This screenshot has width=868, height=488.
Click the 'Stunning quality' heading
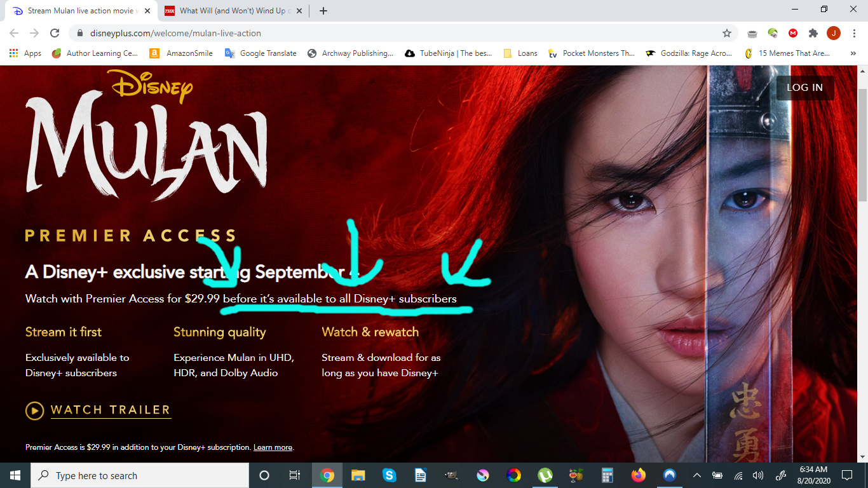(x=220, y=332)
